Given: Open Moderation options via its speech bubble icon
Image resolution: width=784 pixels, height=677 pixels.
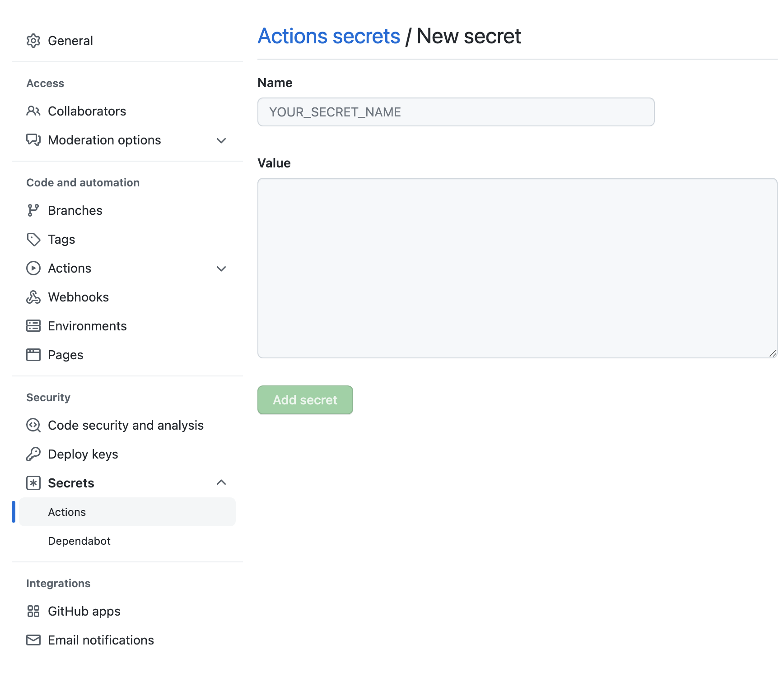Looking at the screenshot, I should [x=33, y=140].
